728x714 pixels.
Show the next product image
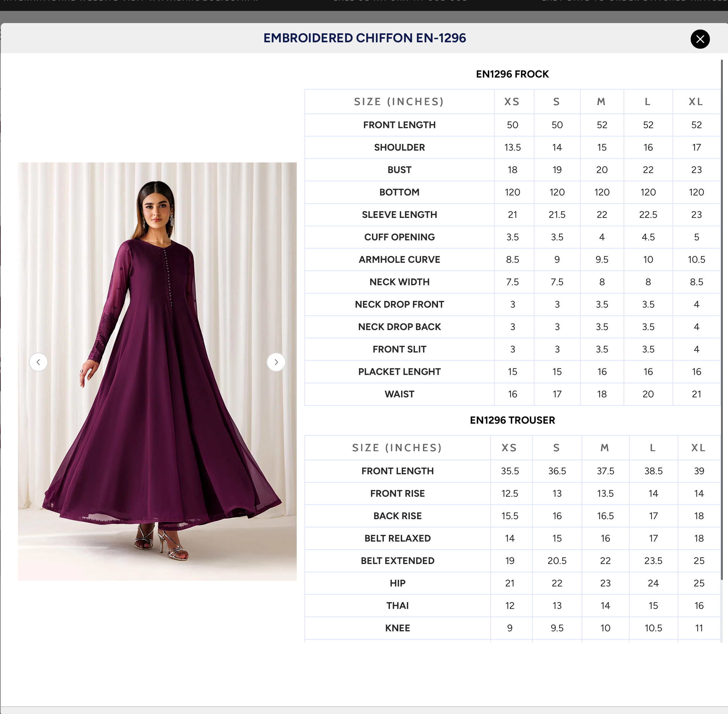276,362
